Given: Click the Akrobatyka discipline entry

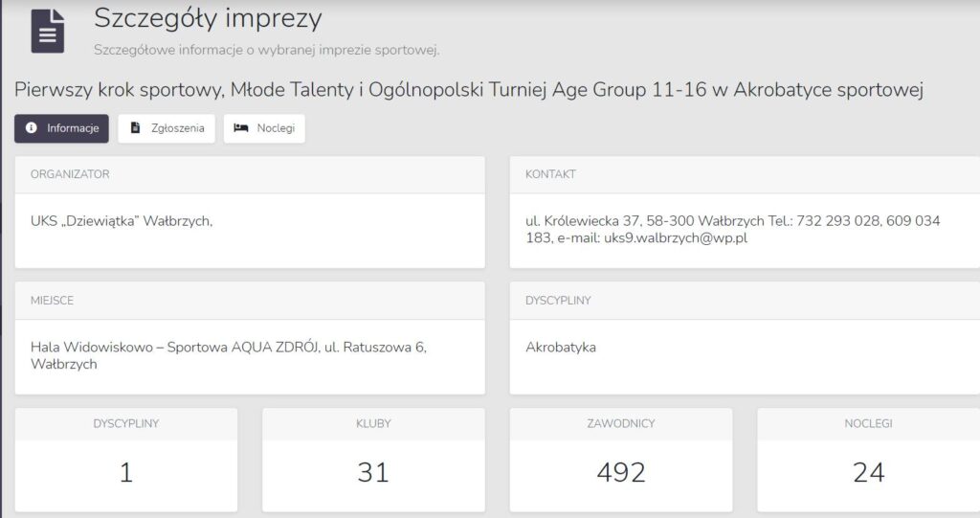Looking at the screenshot, I should [x=561, y=347].
